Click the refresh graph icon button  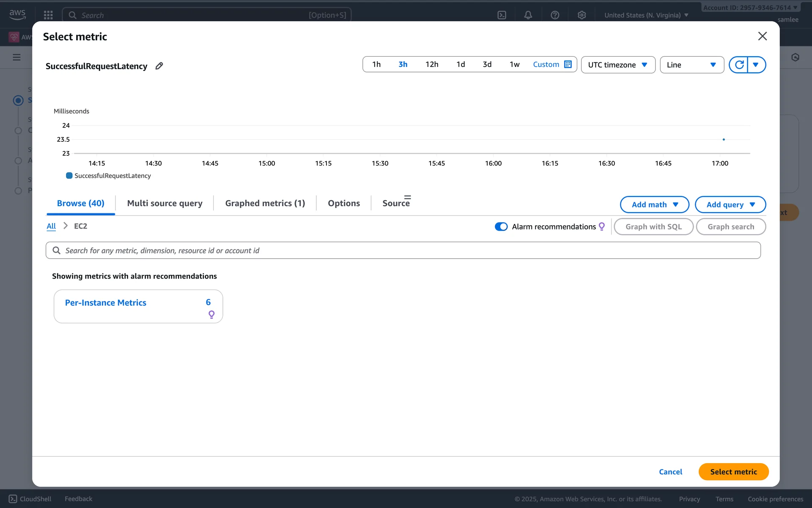point(739,65)
